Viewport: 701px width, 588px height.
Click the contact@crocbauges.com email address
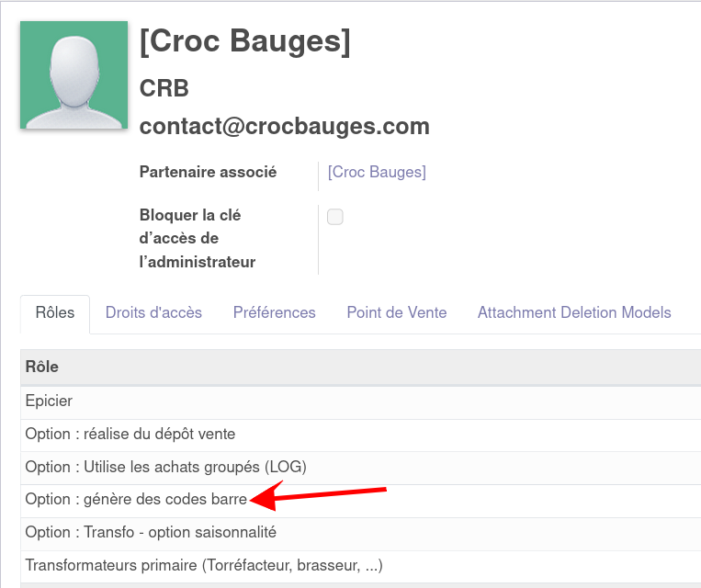click(284, 126)
